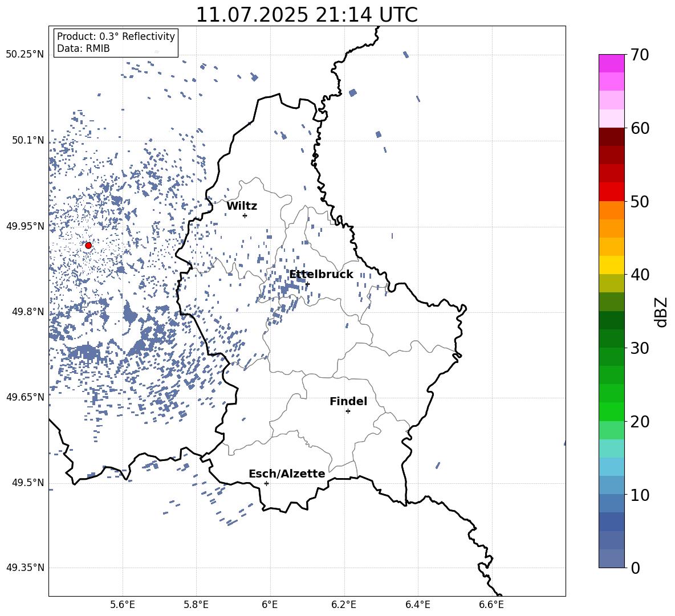Click the Wiltz city label
The image size is (675, 616).
click(242, 206)
